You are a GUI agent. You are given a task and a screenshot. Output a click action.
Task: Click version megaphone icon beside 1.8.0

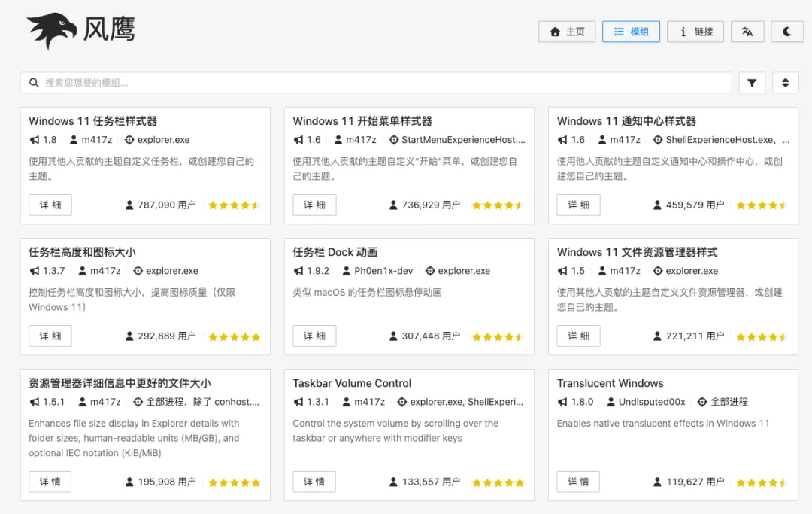[562, 402]
